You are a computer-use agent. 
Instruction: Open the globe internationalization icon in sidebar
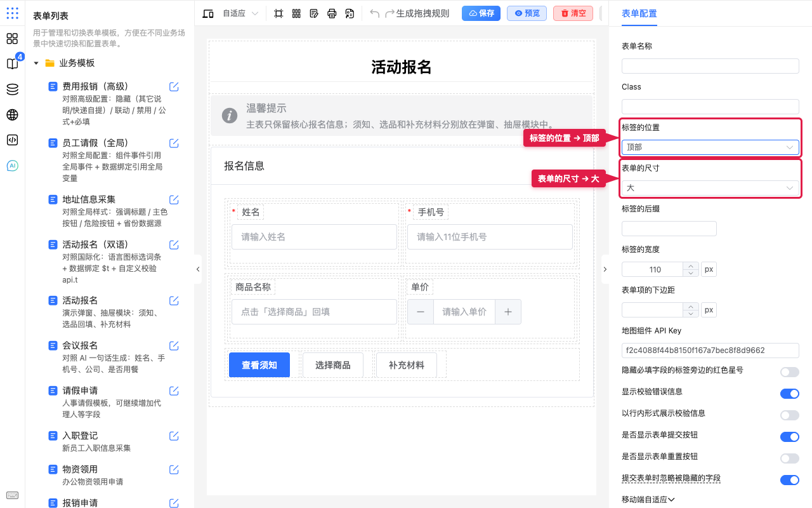[12, 115]
